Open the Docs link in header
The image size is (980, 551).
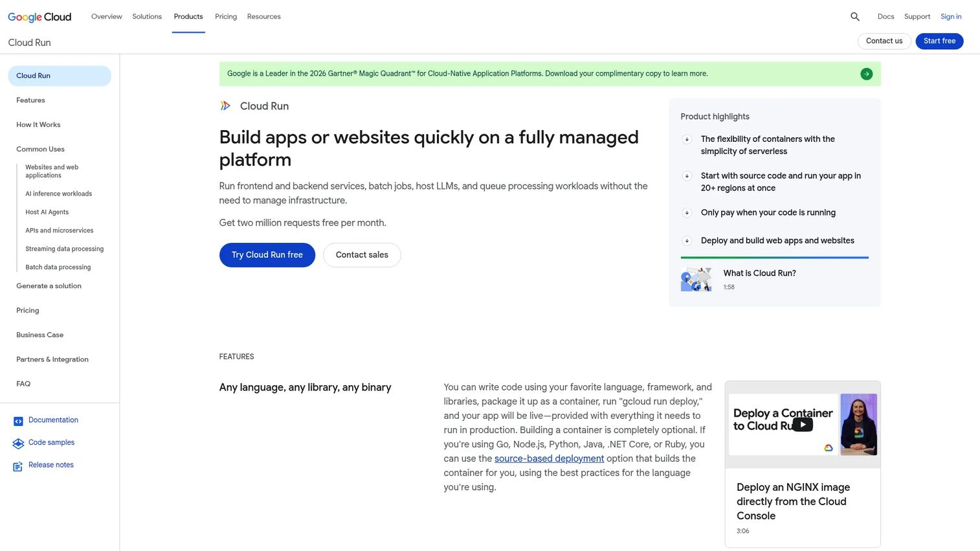tap(885, 17)
